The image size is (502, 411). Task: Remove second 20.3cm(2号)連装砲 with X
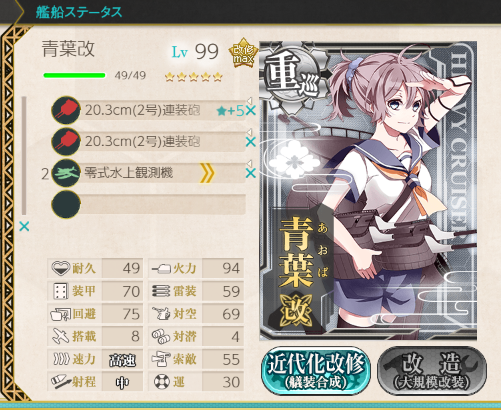[251, 142]
